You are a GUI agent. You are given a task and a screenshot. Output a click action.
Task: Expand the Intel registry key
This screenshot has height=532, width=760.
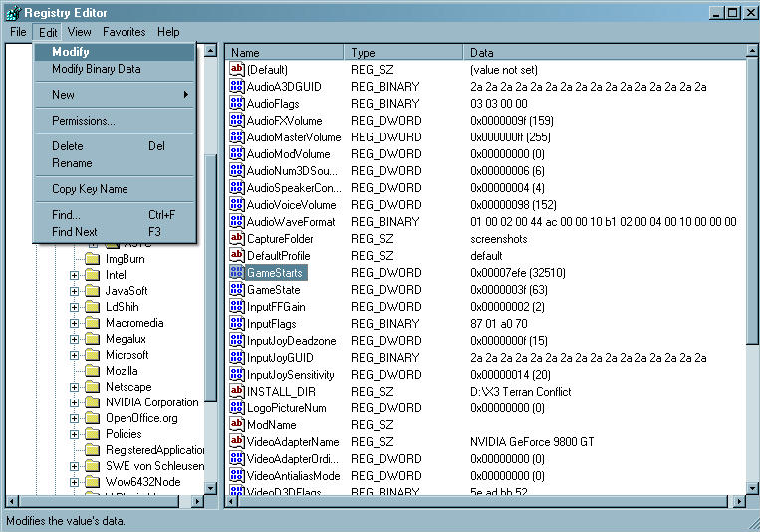pyautogui.click(x=74, y=275)
